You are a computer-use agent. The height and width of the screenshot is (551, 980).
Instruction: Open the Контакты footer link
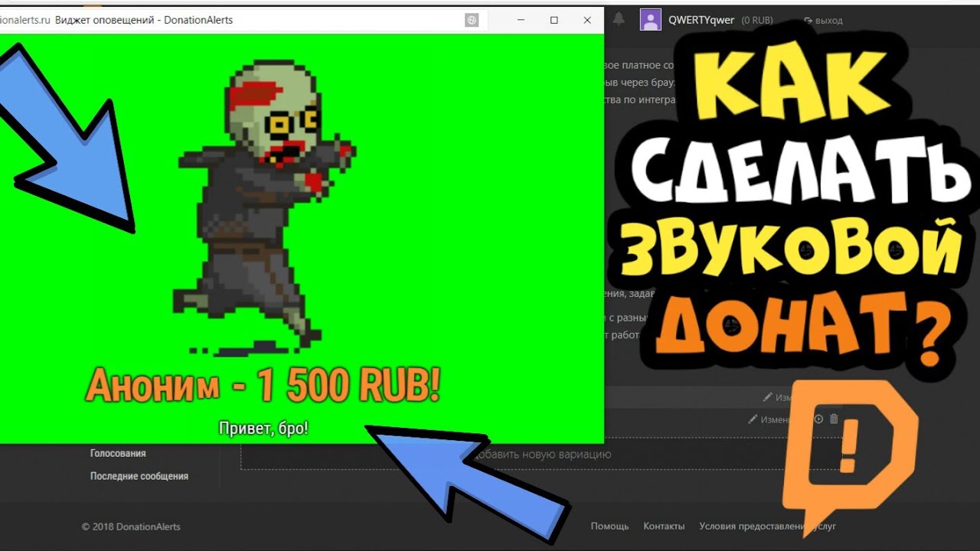pos(664,527)
